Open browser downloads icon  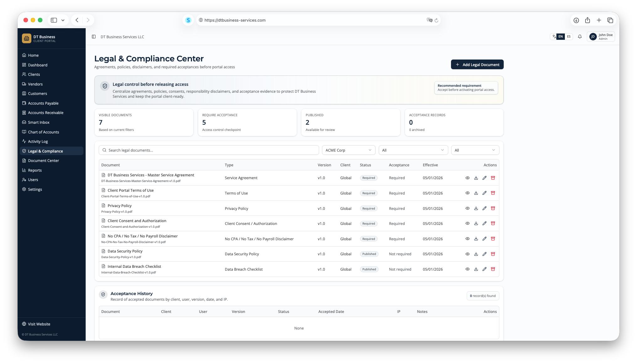coord(576,20)
